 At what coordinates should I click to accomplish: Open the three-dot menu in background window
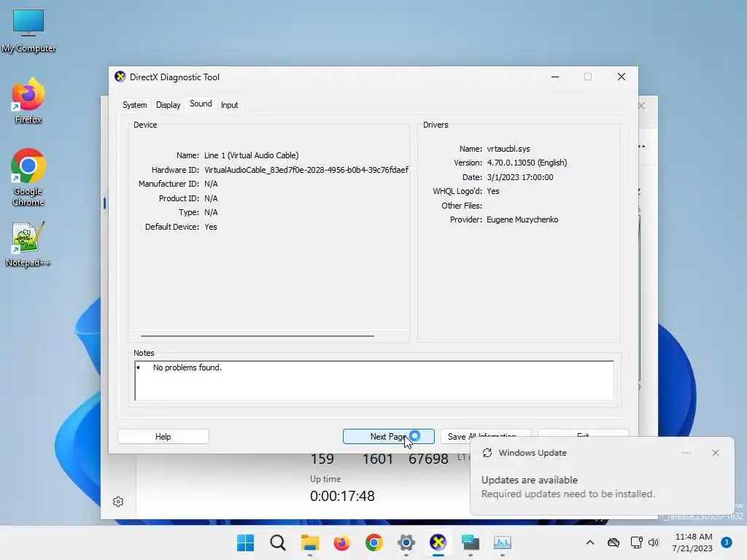[x=642, y=146]
